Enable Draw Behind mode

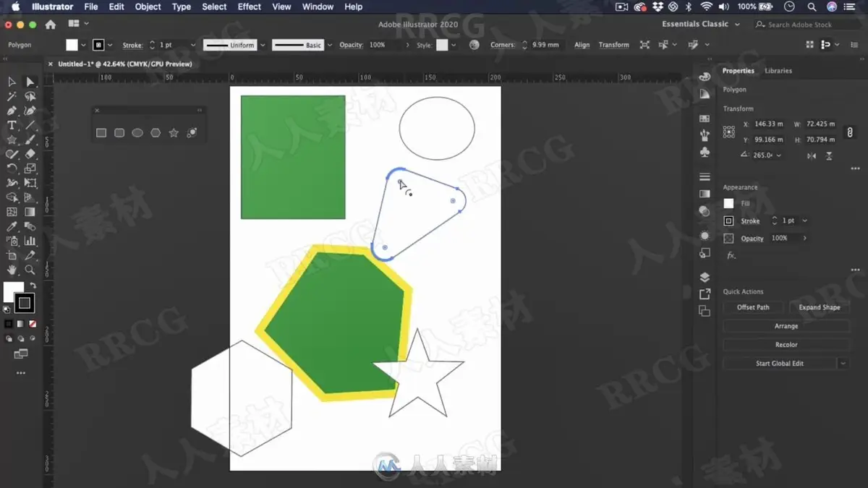(x=20, y=338)
